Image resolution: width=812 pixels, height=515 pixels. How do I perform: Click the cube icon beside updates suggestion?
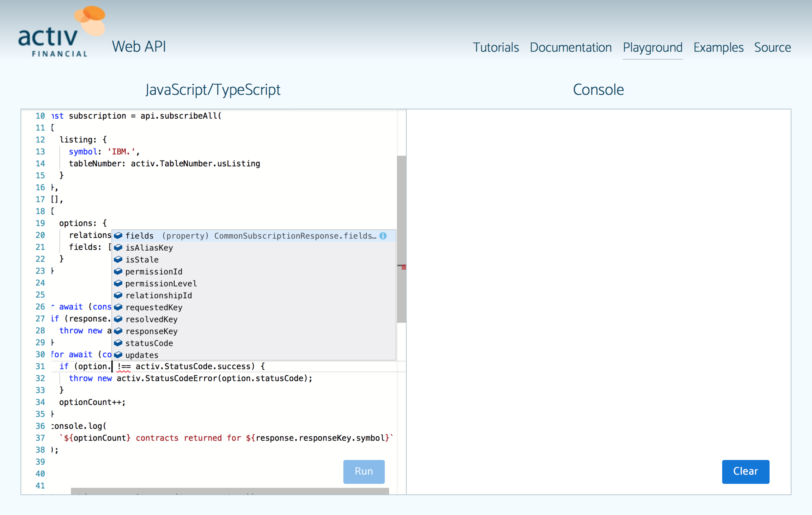click(118, 355)
